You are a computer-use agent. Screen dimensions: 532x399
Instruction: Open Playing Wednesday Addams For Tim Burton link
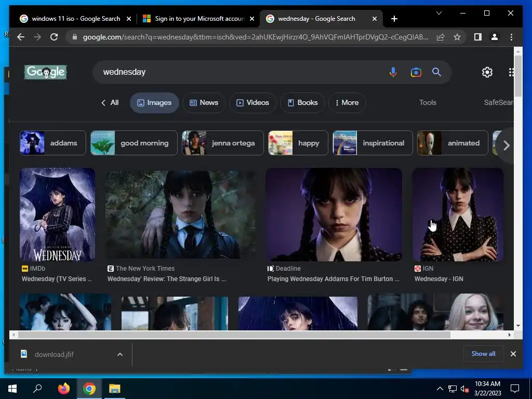pos(334,279)
